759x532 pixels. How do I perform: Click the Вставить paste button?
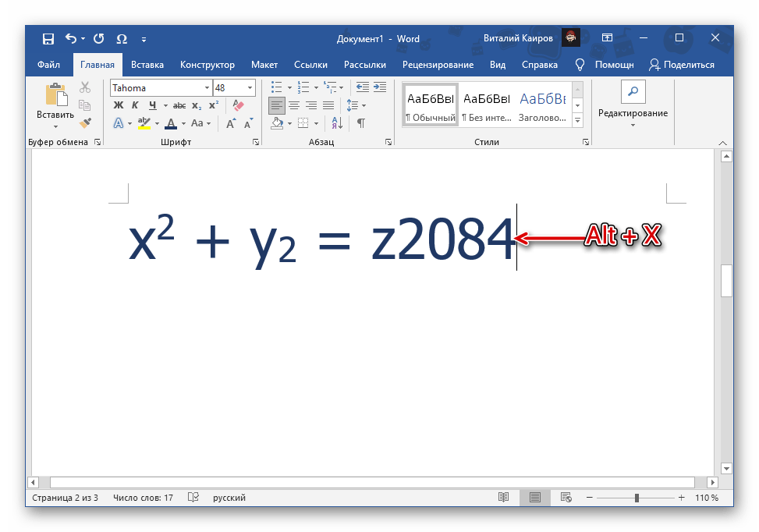[55, 105]
